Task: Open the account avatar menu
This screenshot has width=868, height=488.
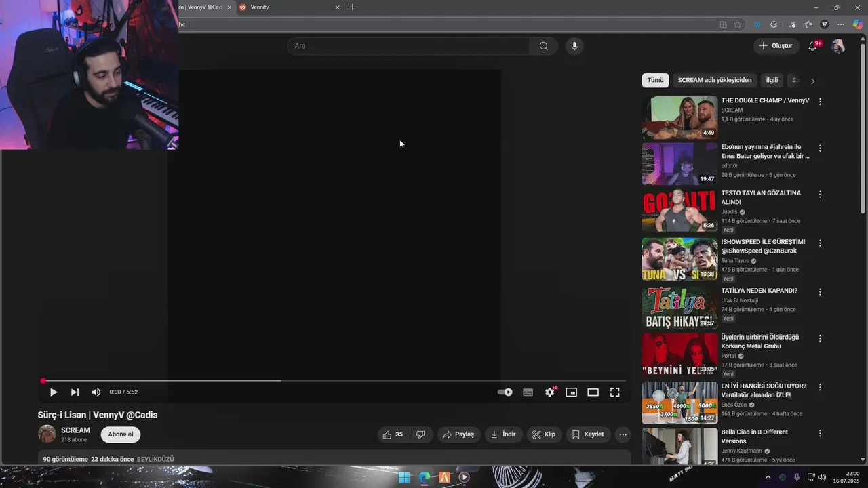Action: [838, 46]
